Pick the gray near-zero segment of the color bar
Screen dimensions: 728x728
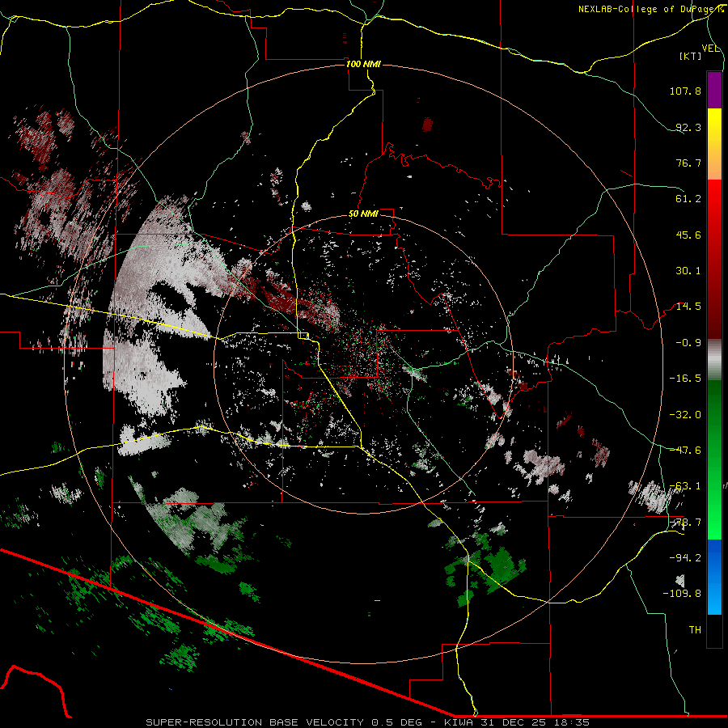(x=714, y=359)
